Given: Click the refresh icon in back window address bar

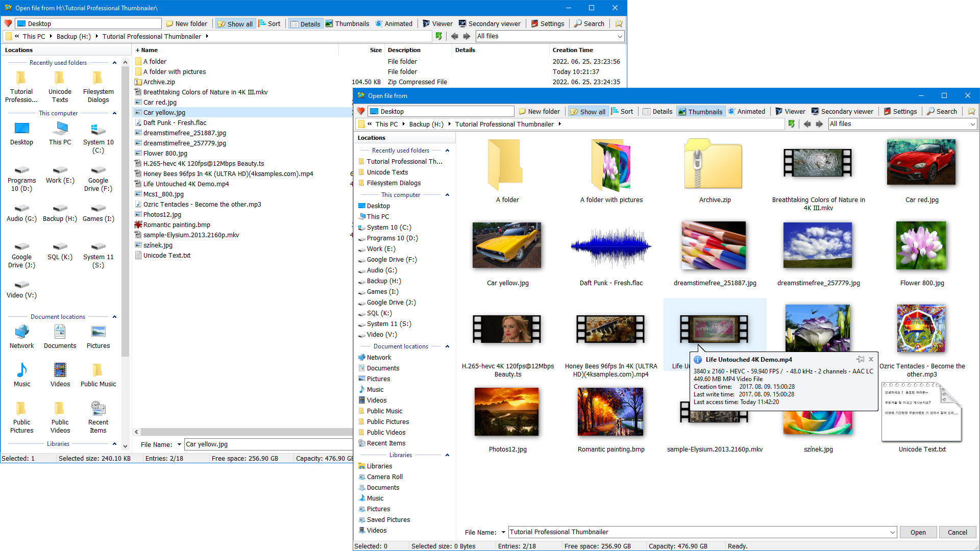Looking at the screenshot, I should click(439, 36).
